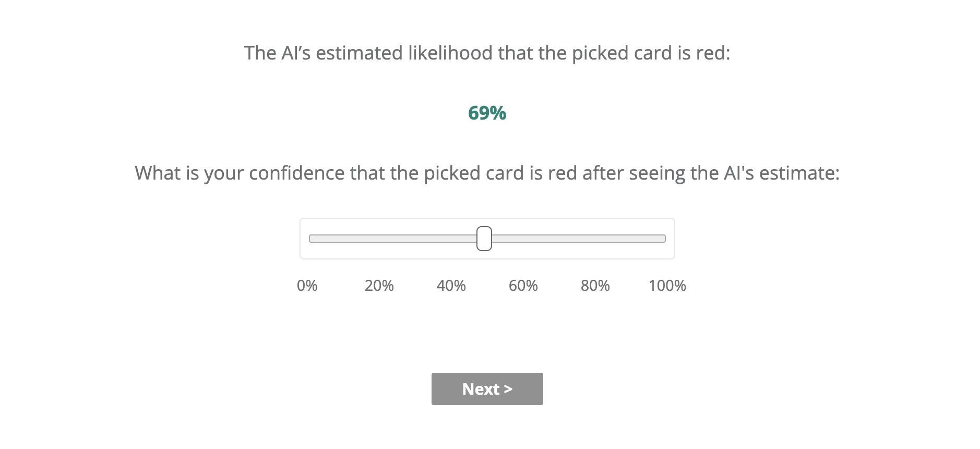Click the 40% label below the slider

(x=451, y=286)
